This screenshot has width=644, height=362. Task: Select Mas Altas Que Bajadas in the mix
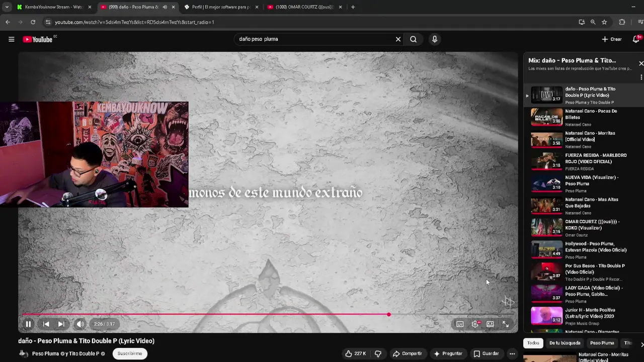(584, 206)
